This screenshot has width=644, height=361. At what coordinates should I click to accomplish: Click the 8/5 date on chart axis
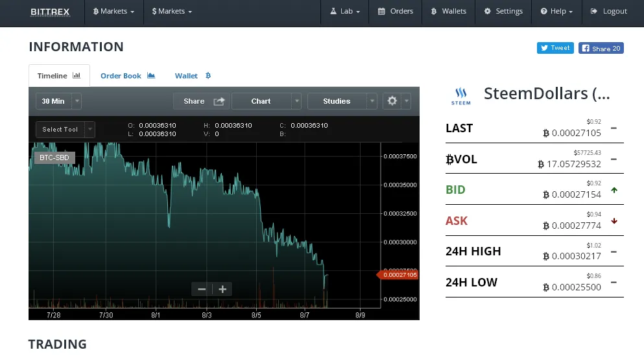[256, 315]
